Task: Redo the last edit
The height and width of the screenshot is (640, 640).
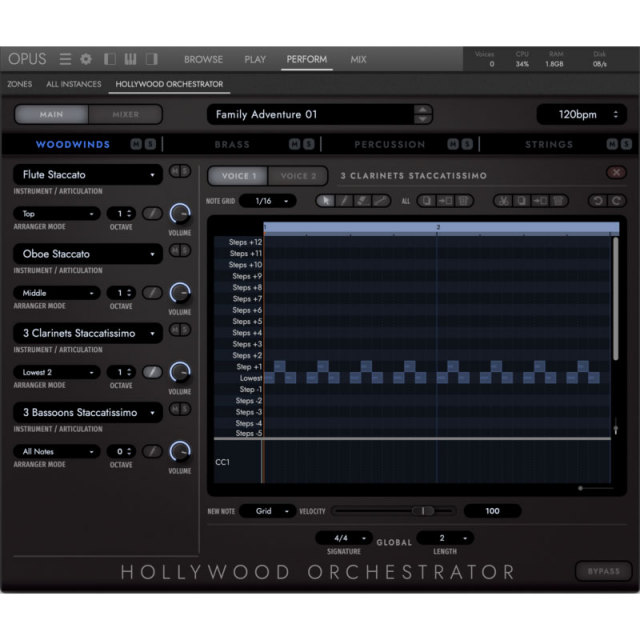Action: pyautogui.click(x=616, y=201)
